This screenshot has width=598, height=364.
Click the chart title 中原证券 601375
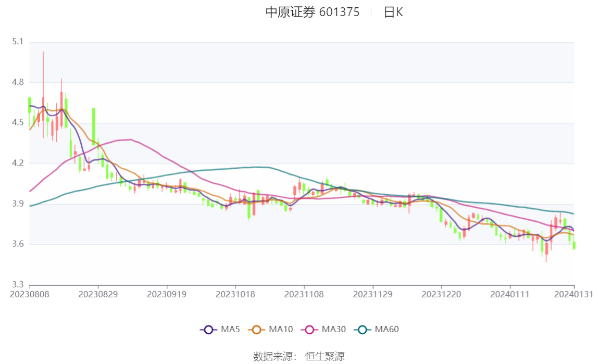click(313, 12)
